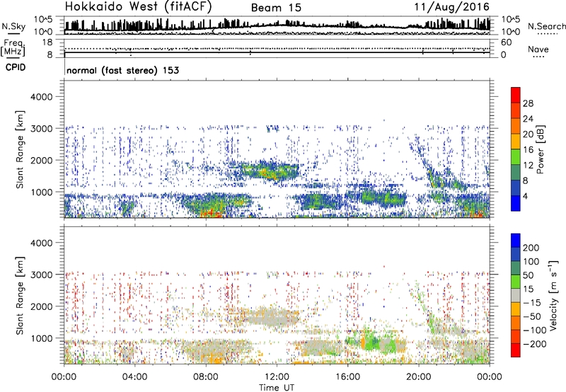Click the 'Time UT' axis title
The height and width of the screenshot is (392, 566).
pyautogui.click(x=277, y=387)
